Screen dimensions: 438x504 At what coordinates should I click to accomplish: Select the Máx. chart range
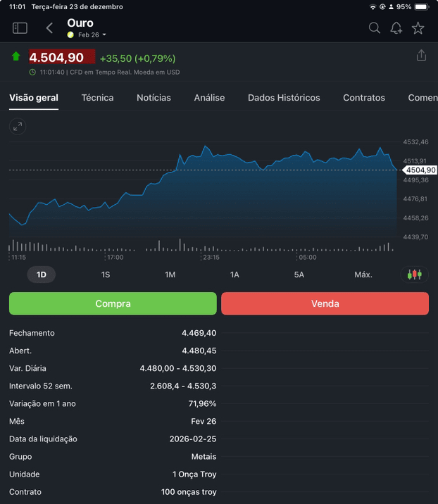pyautogui.click(x=363, y=275)
